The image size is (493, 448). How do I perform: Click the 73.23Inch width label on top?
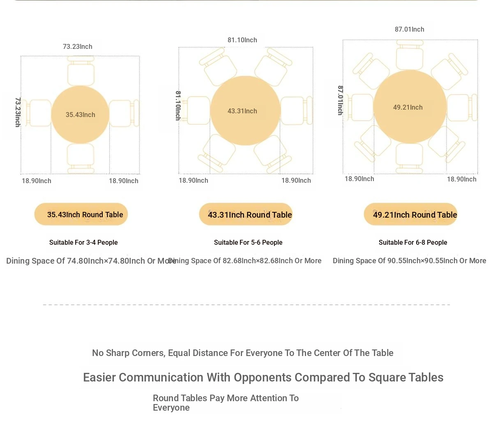coord(77,46)
